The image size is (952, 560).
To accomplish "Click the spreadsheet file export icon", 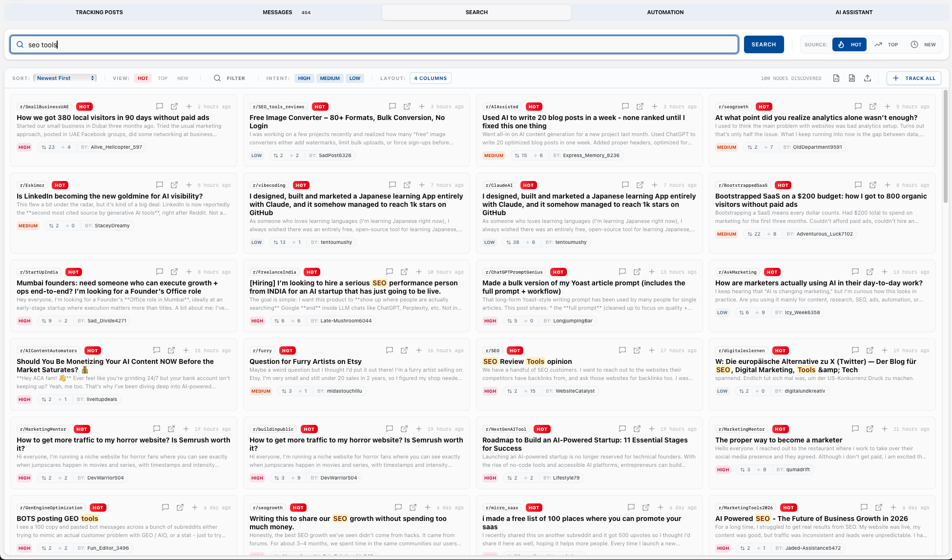I will 836,78.
